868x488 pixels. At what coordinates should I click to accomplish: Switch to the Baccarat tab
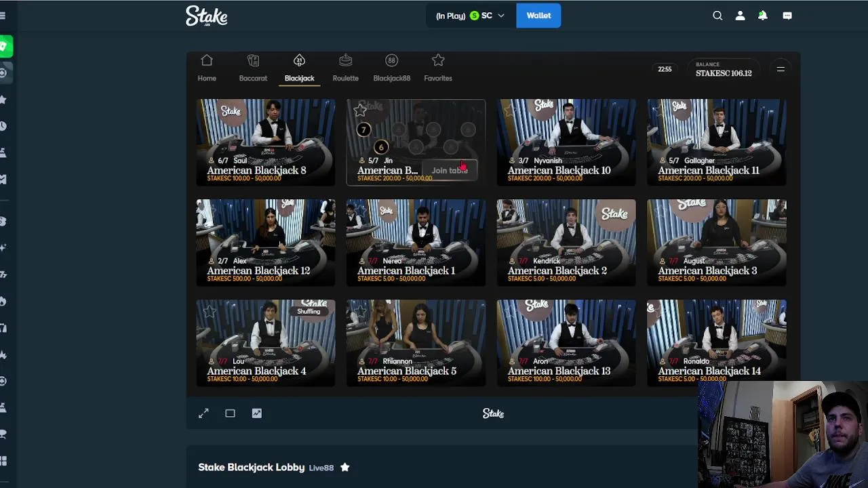[253, 68]
